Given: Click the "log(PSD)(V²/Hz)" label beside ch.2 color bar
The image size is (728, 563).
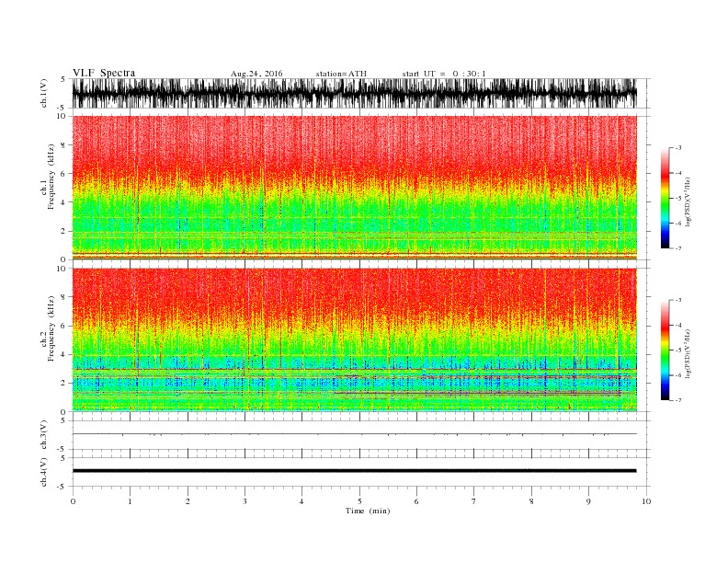Looking at the screenshot, I should [x=688, y=353].
